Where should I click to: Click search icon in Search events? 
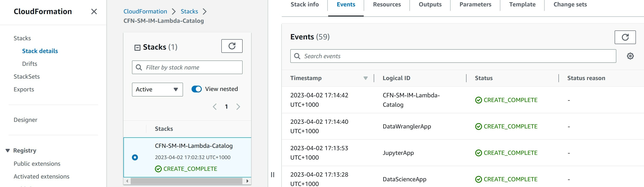[x=297, y=56]
